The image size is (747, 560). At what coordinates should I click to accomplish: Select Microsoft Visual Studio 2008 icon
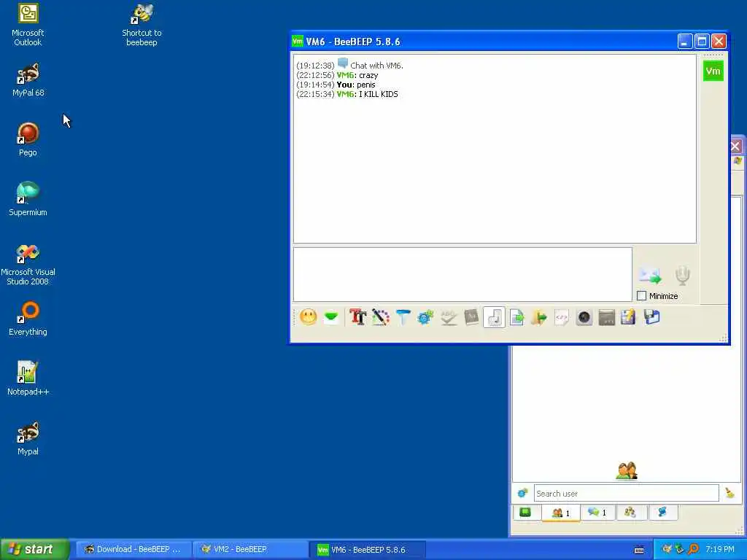(x=28, y=264)
